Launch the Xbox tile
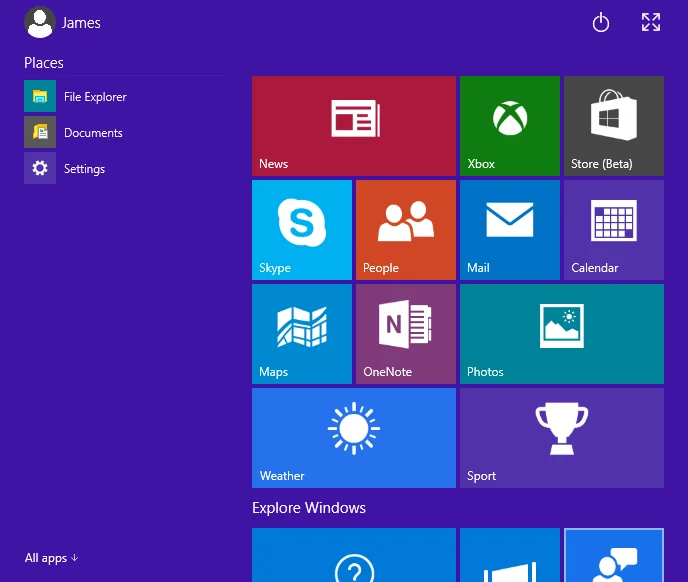Screen dimensions: 688x582 point(510,126)
